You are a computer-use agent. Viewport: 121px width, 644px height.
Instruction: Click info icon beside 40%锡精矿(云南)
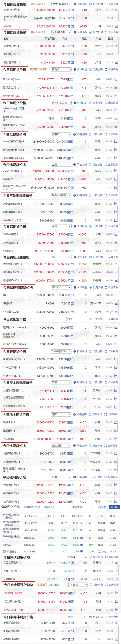point(24,142)
